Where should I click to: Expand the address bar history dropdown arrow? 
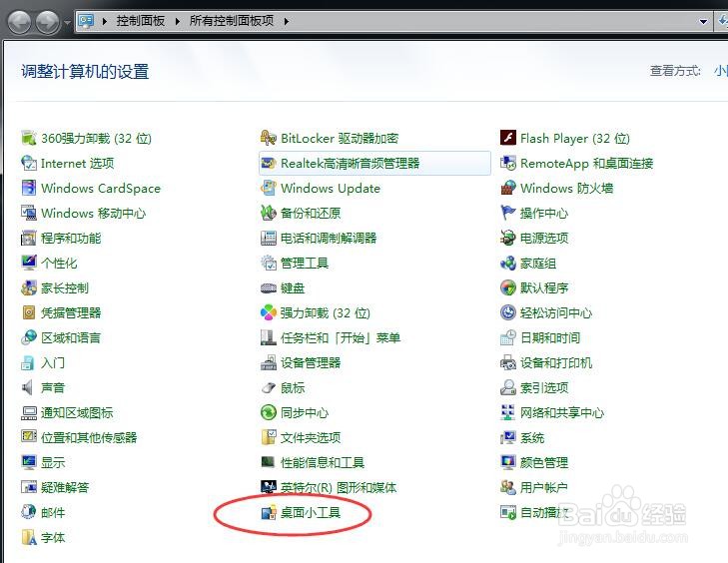(x=703, y=21)
